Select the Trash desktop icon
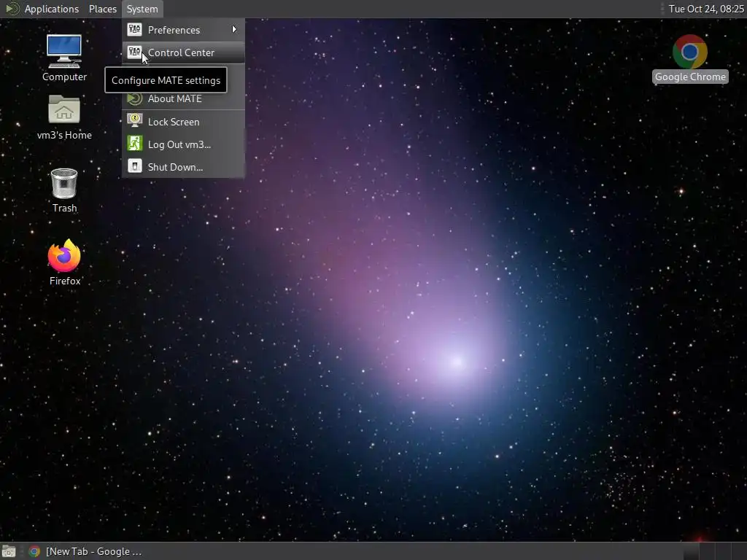Viewport: 747px width, 560px height. coord(64,183)
